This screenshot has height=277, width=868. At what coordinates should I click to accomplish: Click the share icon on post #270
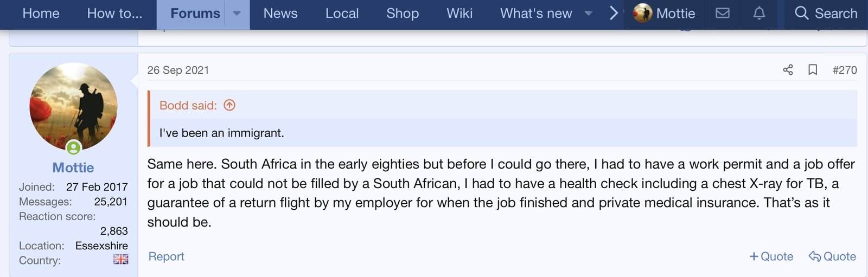788,70
